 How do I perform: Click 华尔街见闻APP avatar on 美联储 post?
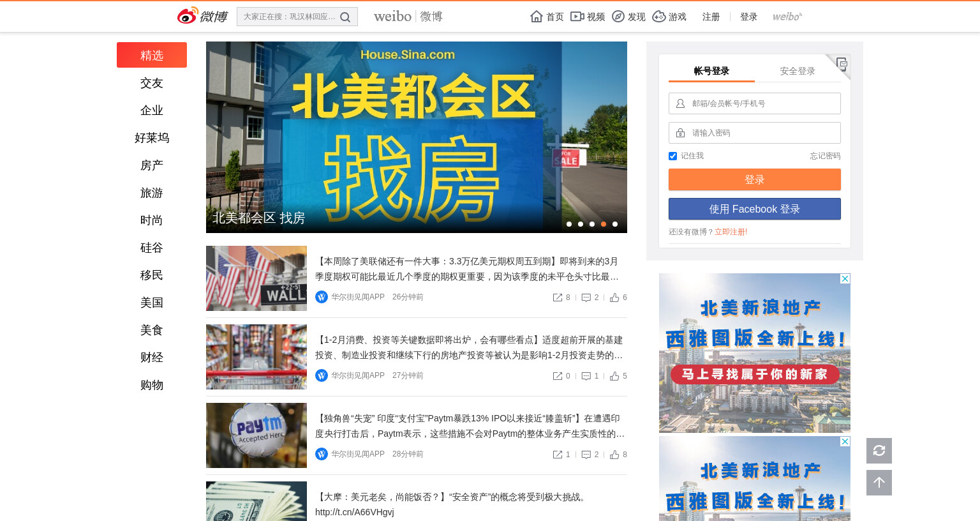322,297
